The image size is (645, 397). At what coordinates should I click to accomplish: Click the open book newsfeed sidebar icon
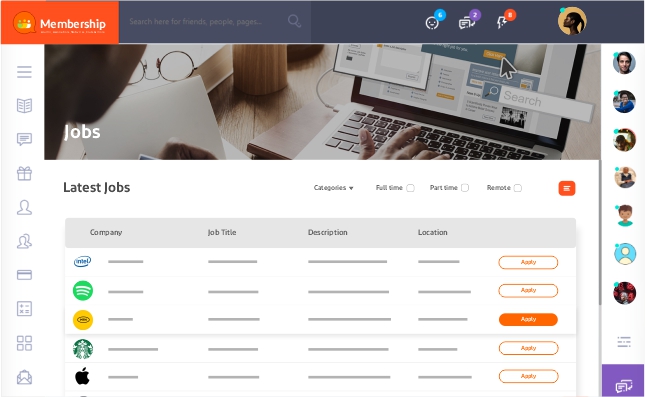(24, 105)
